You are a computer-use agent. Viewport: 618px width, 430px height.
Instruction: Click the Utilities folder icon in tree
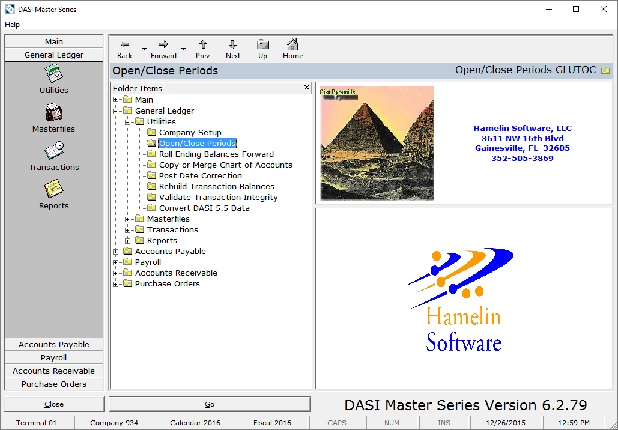click(x=140, y=121)
